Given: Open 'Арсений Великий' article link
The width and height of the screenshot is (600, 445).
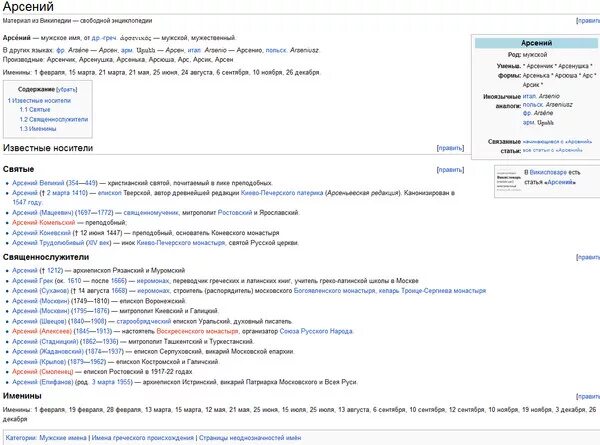Looking at the screenshot, I should pos(38,183).
